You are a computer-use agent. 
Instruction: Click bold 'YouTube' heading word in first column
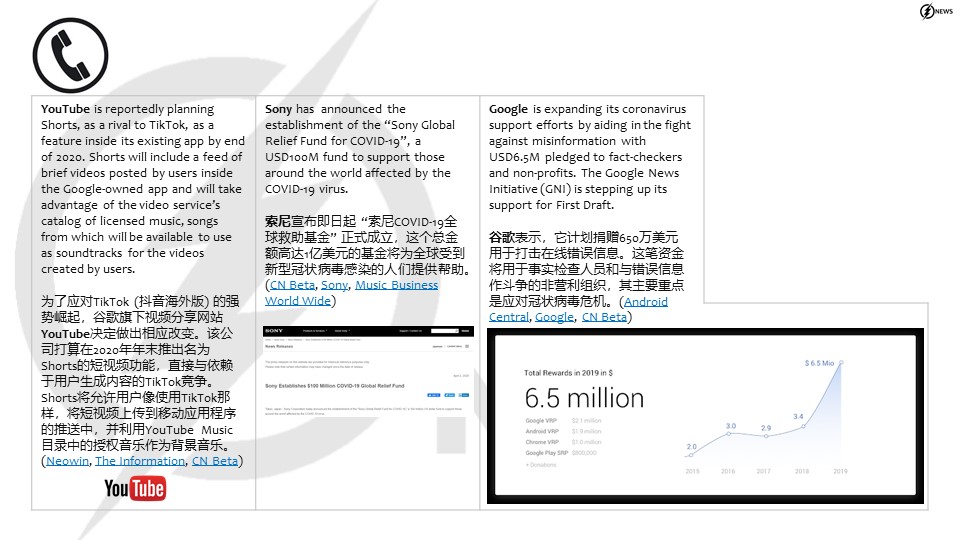tap(66, 109)
